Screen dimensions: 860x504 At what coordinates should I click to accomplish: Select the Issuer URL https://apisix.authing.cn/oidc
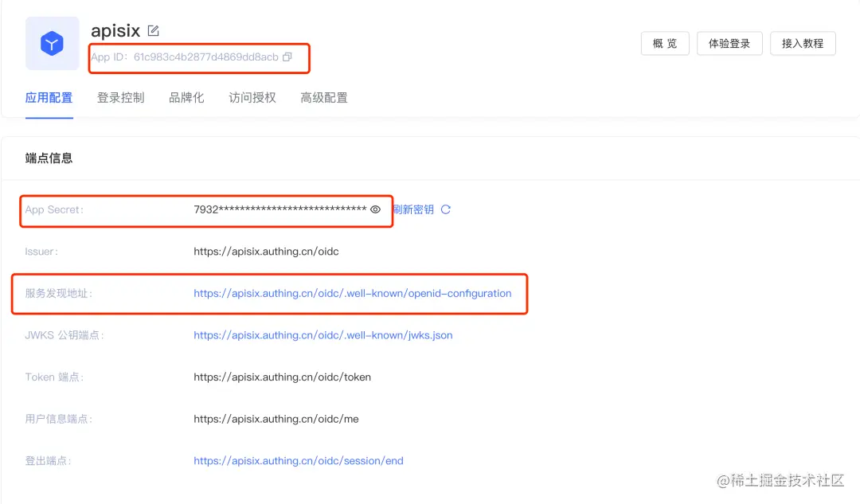(x=266, y=251)
